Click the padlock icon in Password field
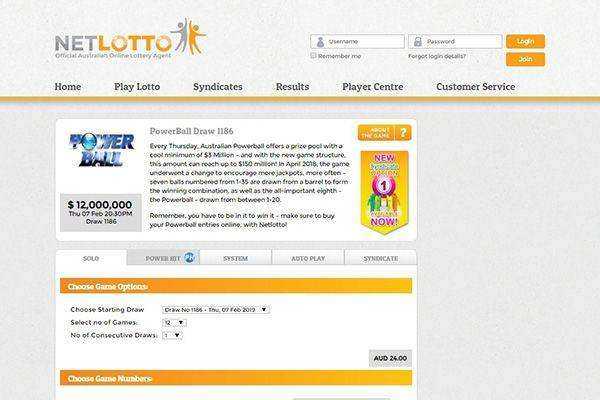 pyautogui.click(x=418, y=42)
